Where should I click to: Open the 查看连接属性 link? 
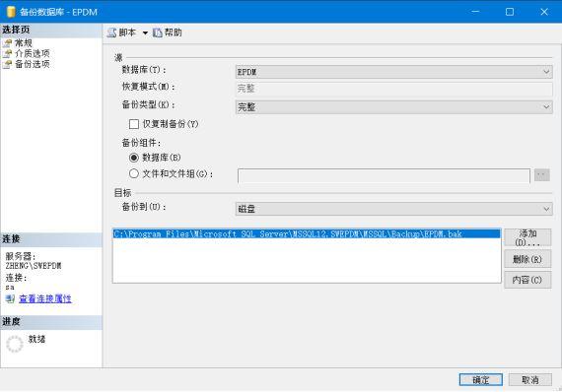pyautogui.click(x=45, y=298)
